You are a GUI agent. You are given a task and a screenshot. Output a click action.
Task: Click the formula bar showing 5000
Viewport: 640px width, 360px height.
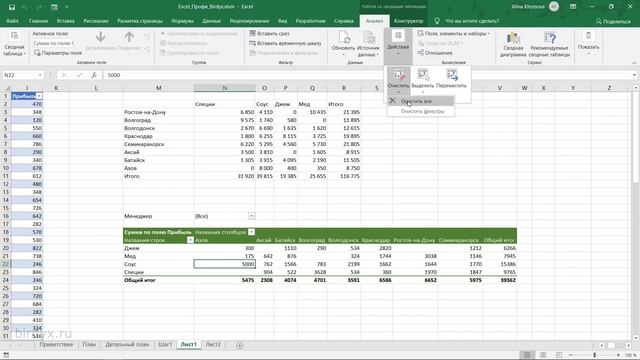(x=367, y=75)
